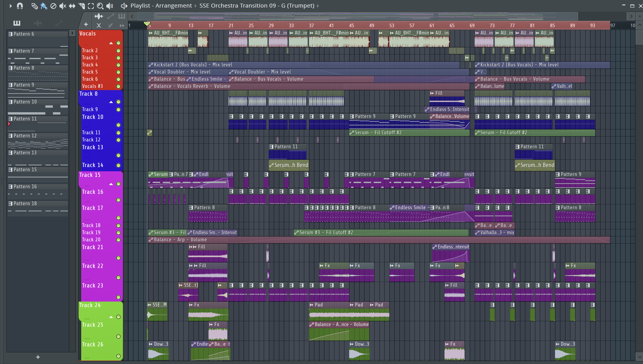This screenshot has height=364, width=643.
Task: Add new pattern with bottom plus button
Action: (x=38, y=357)
